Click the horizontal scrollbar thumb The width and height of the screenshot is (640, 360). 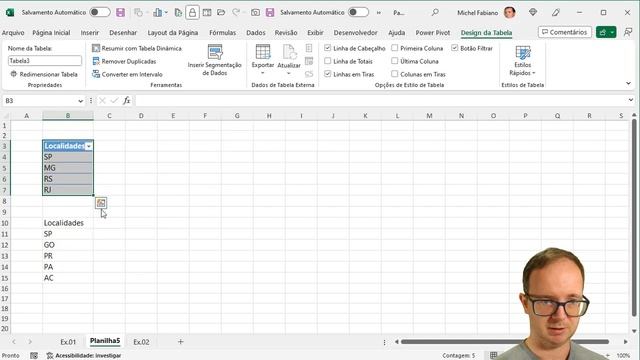[x=505, y=342]
